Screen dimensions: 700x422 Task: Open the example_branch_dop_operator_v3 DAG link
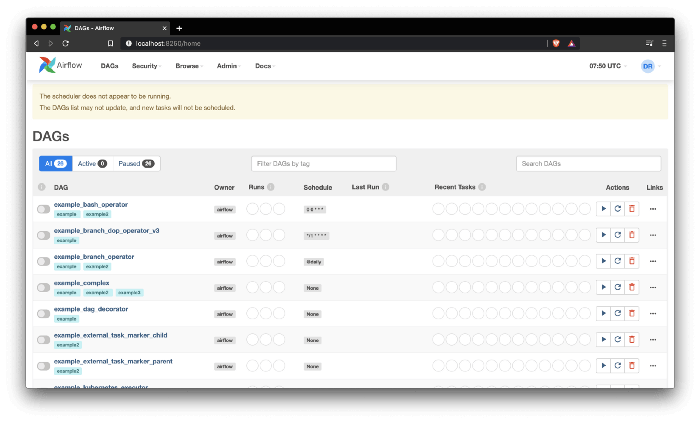point(106,230)
